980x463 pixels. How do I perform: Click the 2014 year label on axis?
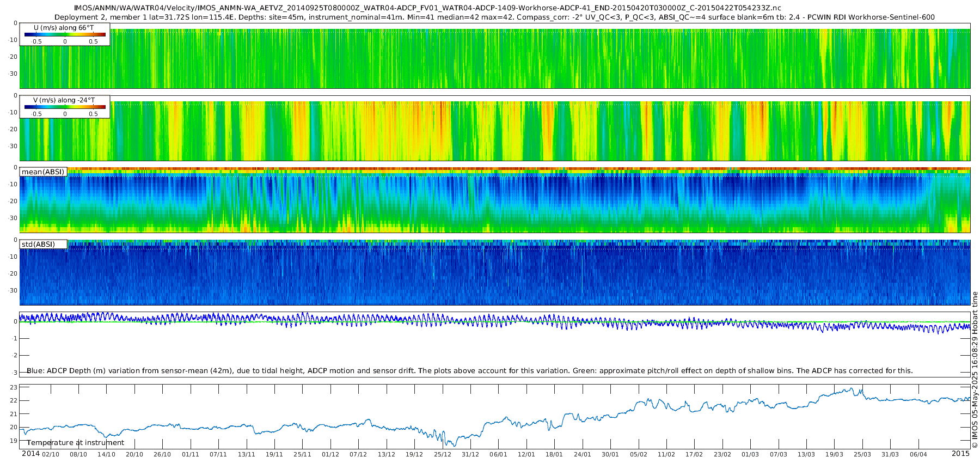(30, 454)
